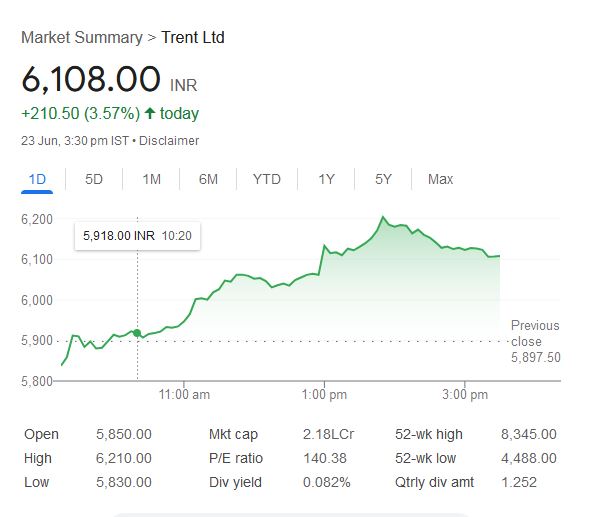Show the 1Y price chart
The width and height of the screenshot is (613, 517).
tap(326, 179)
